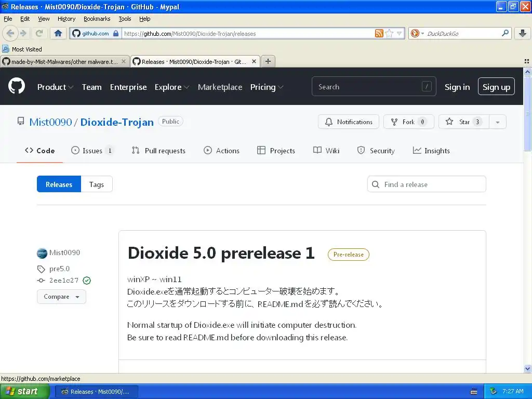532x399 pixels.
Task: Open the Tools menu
Action: click(x=125, y=19)
